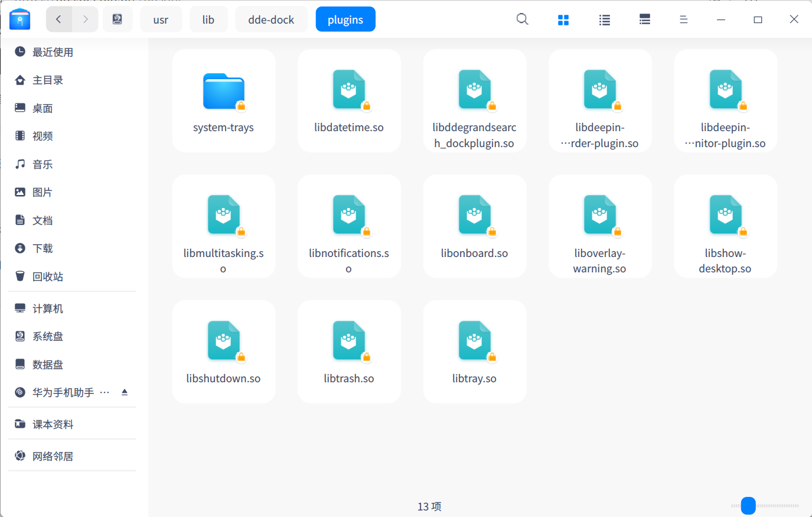The image size is (812, 517).
Task: Select the libdatetime.so file icon
Action: pyautogui.click(x=349, y=90)
